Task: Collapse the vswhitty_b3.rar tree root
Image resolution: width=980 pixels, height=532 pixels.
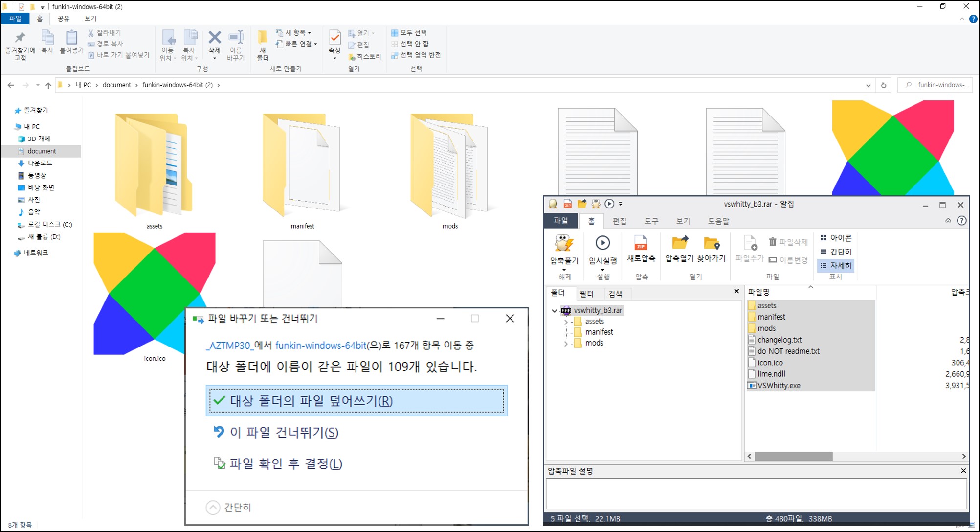Action: coord(554,310)
